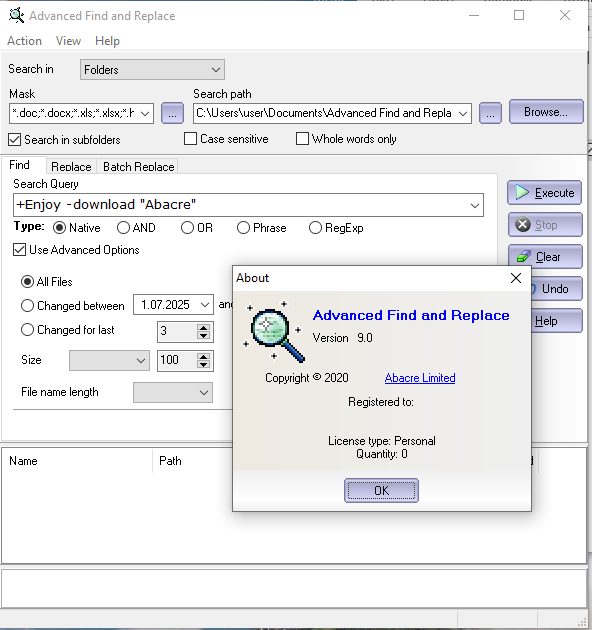Open the Action menu
592x630 pixels.
pos(25,41)
